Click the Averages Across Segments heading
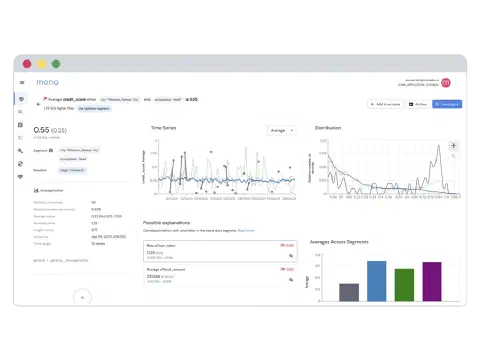Screen dimensions: 480x361 (x=339, y=242)
